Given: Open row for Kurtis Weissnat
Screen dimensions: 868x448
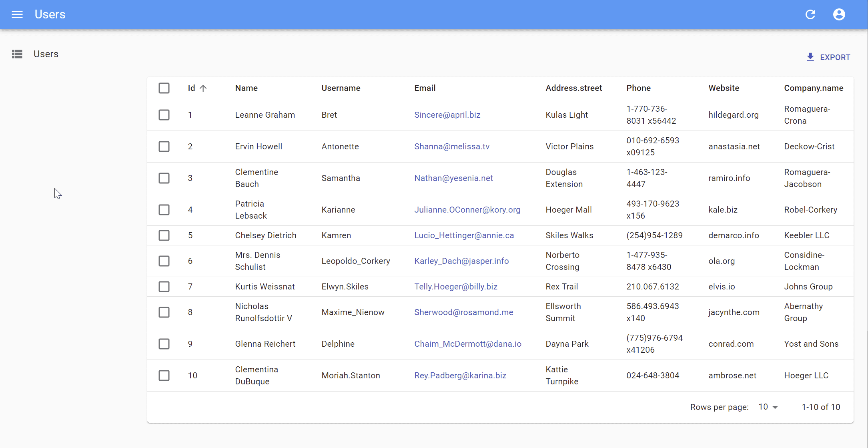Looking at the screenshot, I should point(265,287).
